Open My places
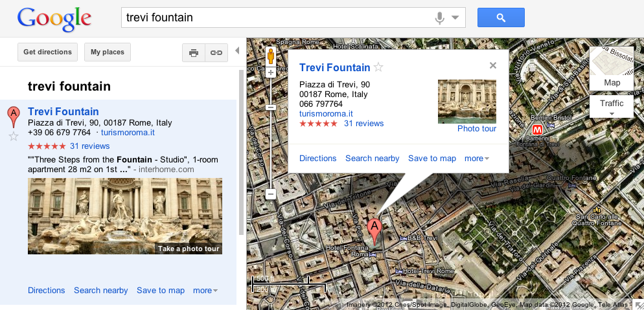 pos(107,52)
